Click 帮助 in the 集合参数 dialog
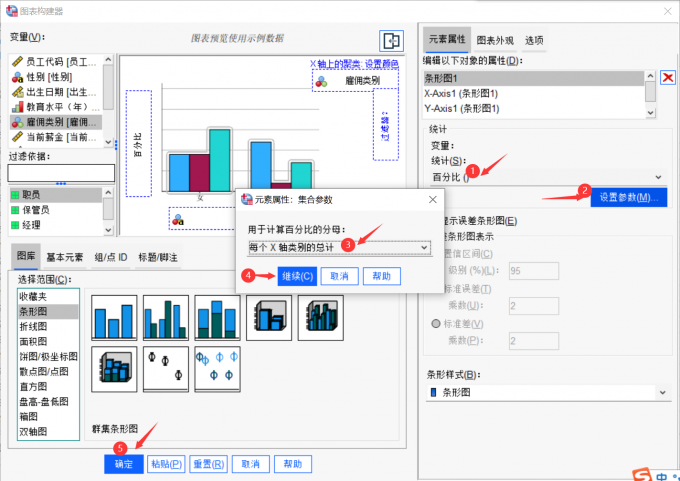Image resolution: width=680 pixels, height=481 pixels. coord(381,276)
